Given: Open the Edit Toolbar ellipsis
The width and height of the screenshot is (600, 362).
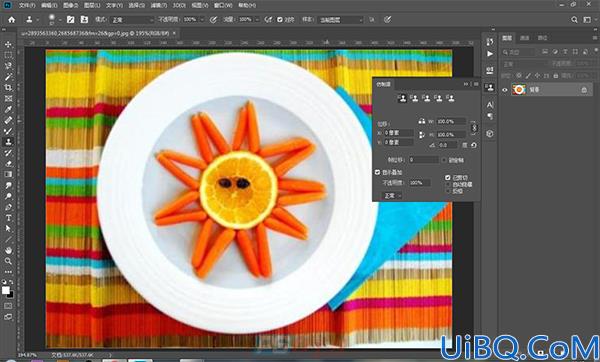Looking at the screenshot, I should pyautogui.click(x=8, y=272).
